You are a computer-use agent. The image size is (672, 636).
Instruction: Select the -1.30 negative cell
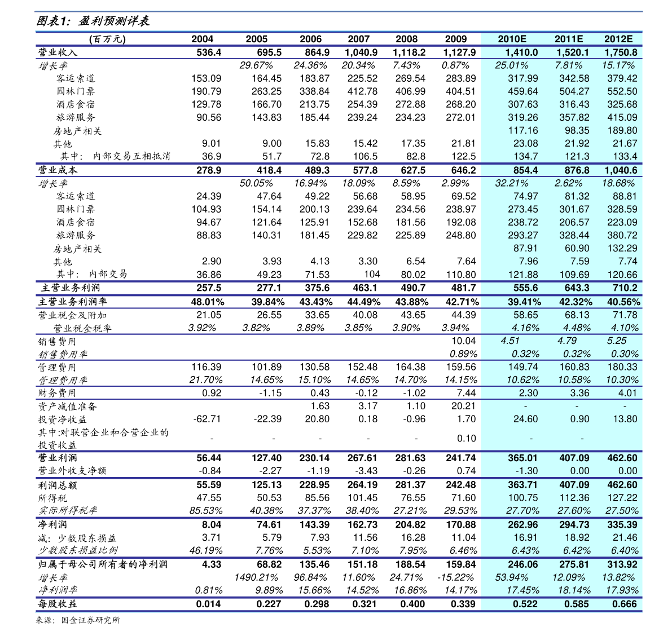click(526, 471)
